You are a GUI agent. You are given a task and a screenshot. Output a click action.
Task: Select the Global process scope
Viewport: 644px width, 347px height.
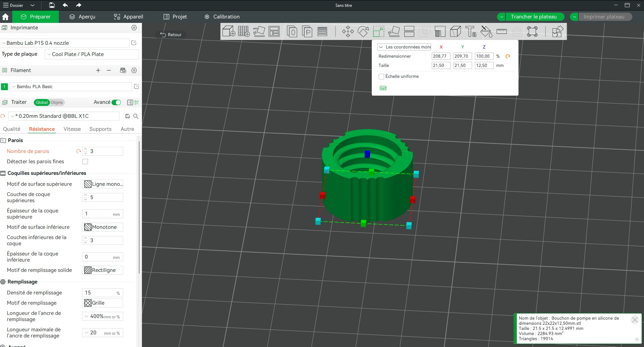click(42, 102)
